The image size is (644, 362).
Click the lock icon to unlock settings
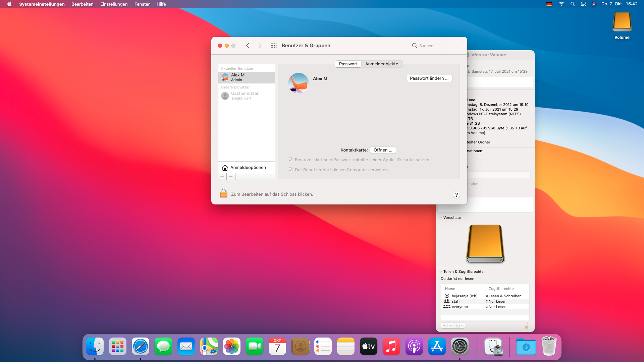pos(223,193)
